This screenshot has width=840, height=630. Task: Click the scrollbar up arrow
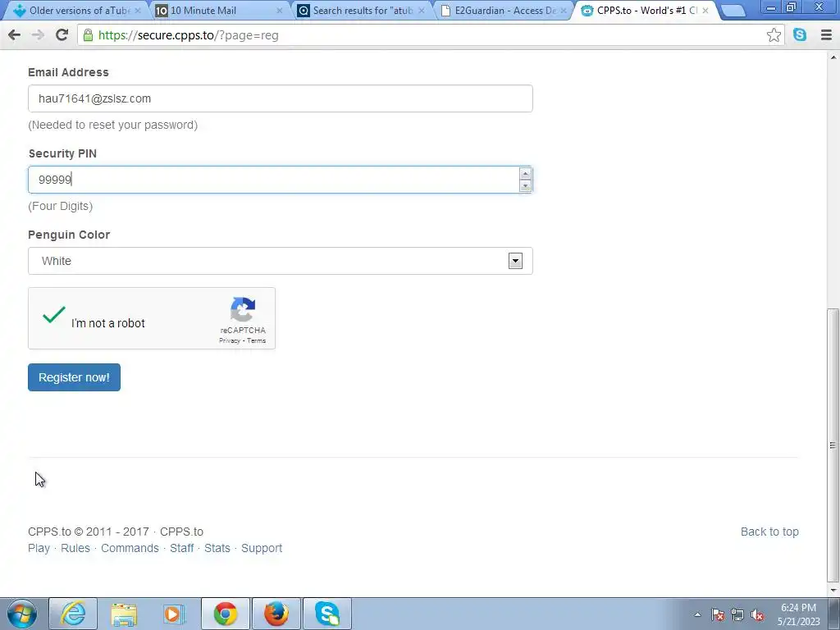coord(833,57)
